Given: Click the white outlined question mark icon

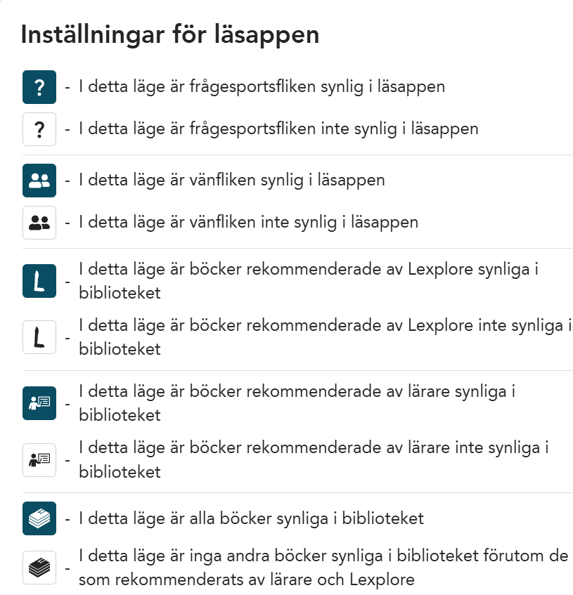Looking at the screenshot, I should [39, 129].
